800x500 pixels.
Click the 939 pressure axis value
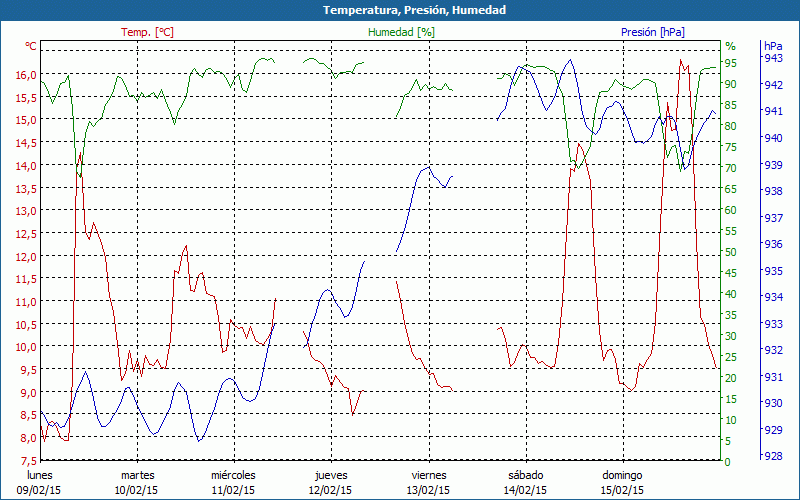coord(773,164)
